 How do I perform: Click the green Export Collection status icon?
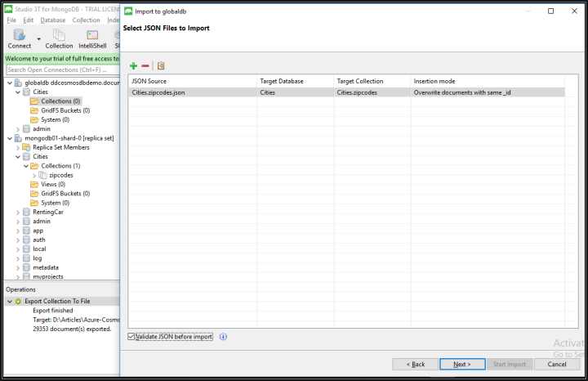tap(18, 302)
